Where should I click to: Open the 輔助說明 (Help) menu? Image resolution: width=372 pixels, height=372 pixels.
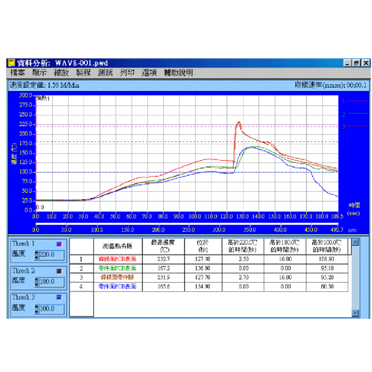178,73
